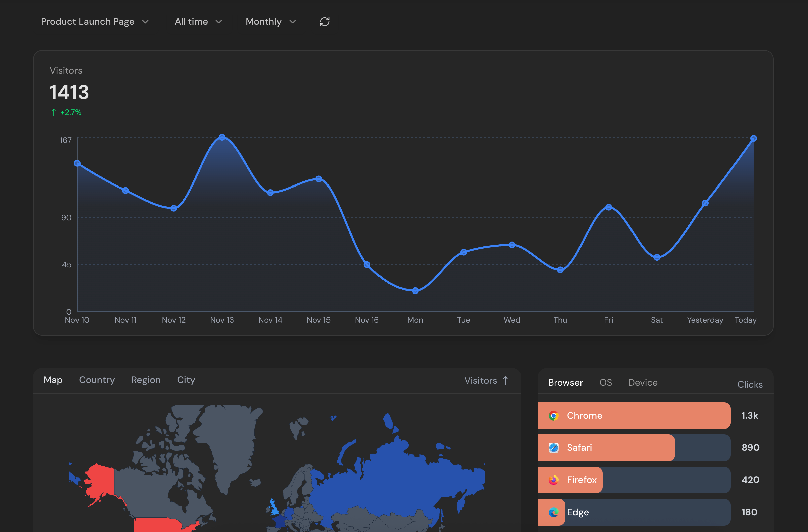Screen dimensions: 808x532
Task: Click the refresh data icon
Action: point(324,22)
